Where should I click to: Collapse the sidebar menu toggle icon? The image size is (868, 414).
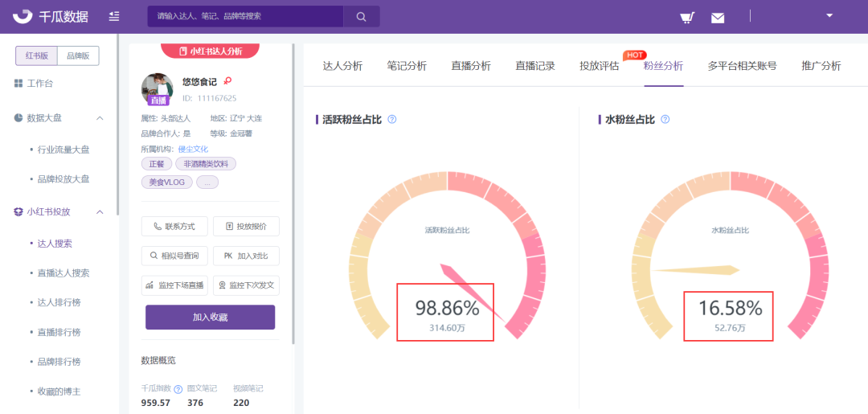coord(114,16)
